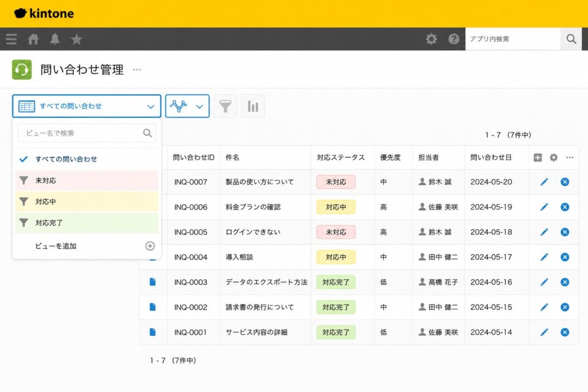Go to the home portal icon
The width and height of the screenshot is (588, 392).
pos(33,39)
